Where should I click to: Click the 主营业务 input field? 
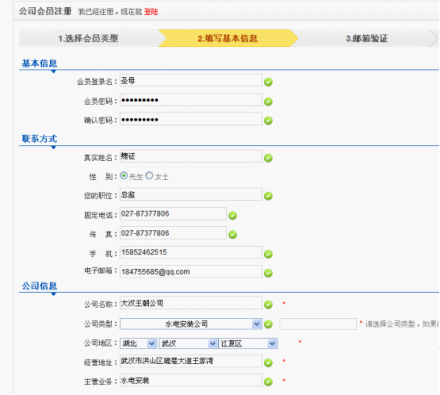click(x=191, y=380)
